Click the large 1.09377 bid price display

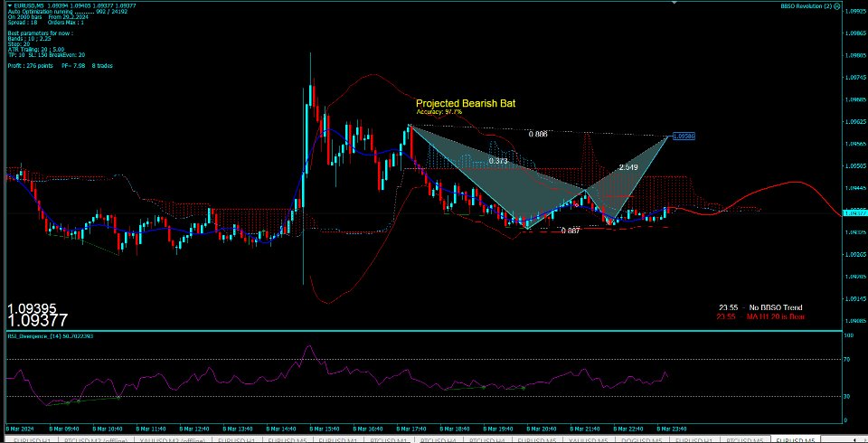[38, 320]
